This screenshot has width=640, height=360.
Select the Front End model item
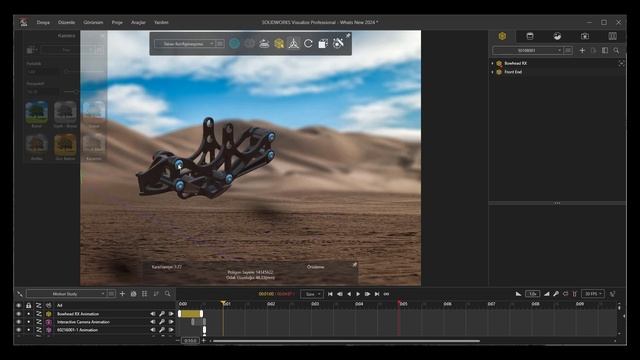coord(513,72)
